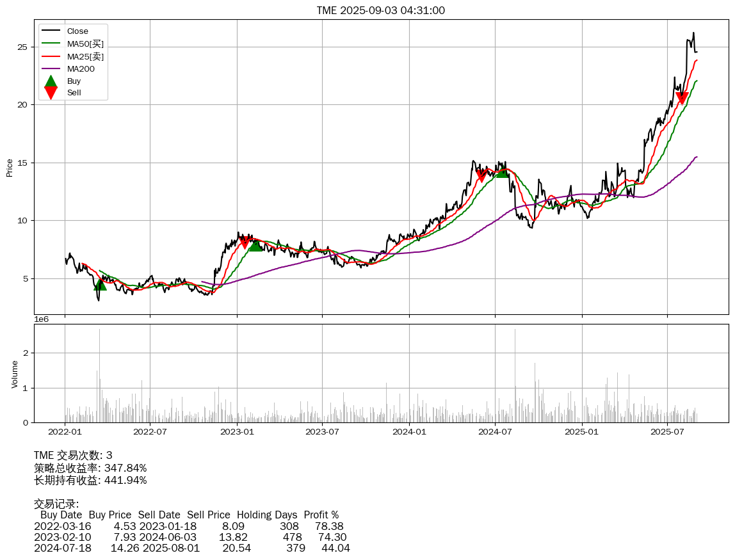Click the green Buy marker near 2022-03
The image size is (735, 560).
click(100, 284)
